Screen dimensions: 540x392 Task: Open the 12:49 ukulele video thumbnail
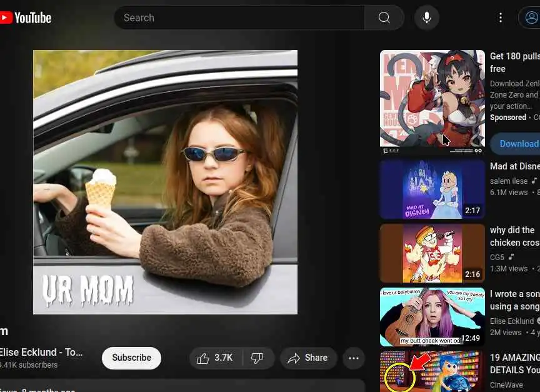[x=432, y=317]
